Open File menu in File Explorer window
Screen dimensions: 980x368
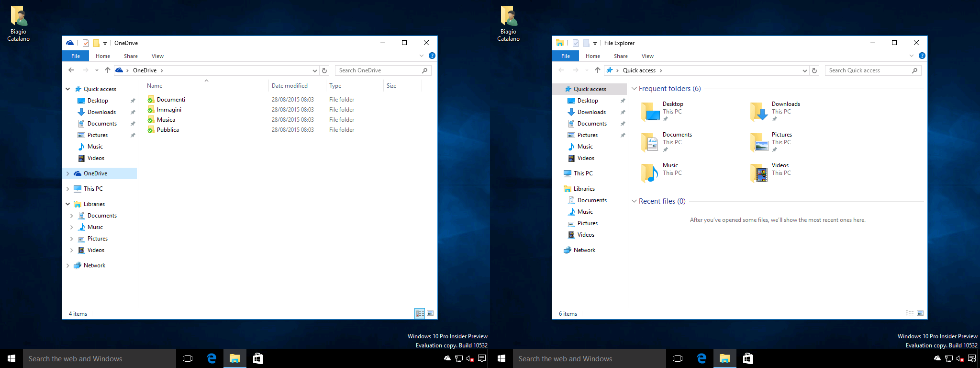566,56
